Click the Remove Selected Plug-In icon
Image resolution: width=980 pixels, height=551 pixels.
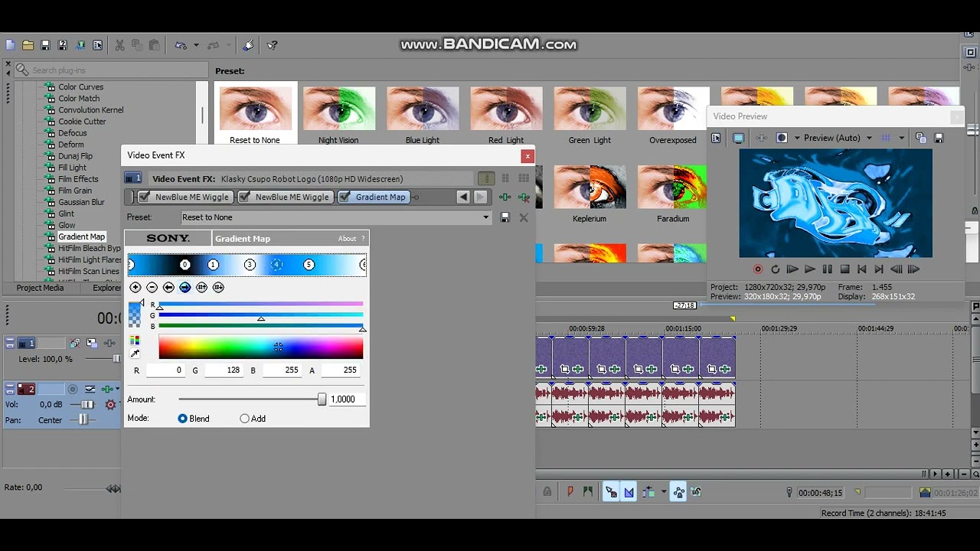524,197
